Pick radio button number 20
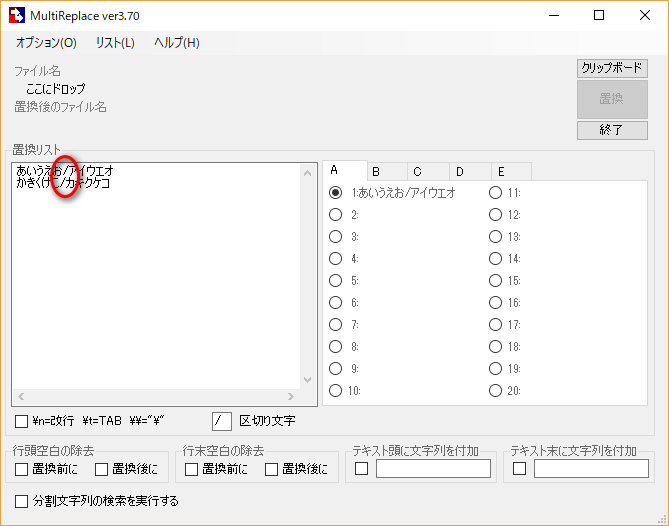Image resolution: width=669 pixels, height=526 pixels. click(495, 391)
